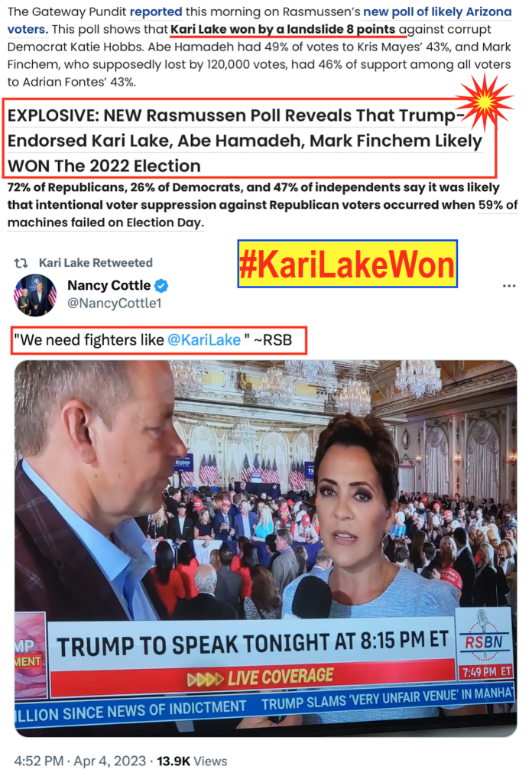
Task: Open Nancy Cottle's profile avatar
Action: [x=35, y=295]
